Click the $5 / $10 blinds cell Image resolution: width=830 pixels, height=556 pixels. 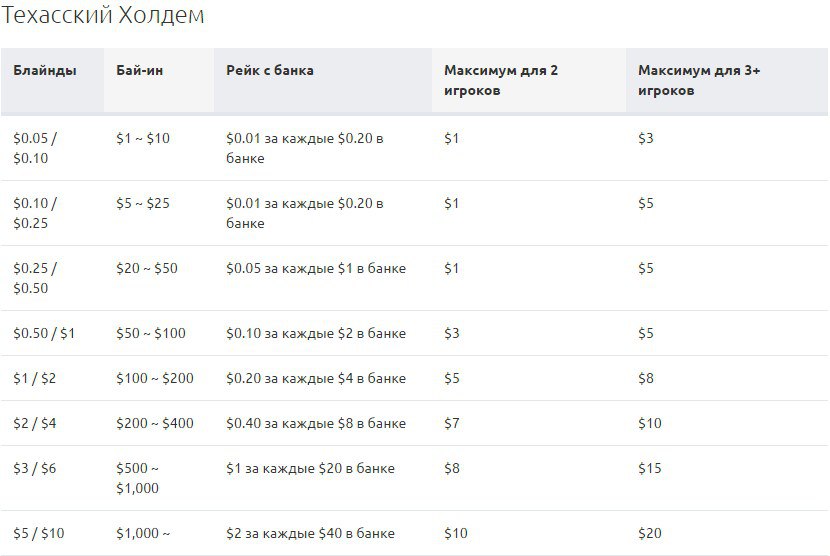[x=39, y=534]
